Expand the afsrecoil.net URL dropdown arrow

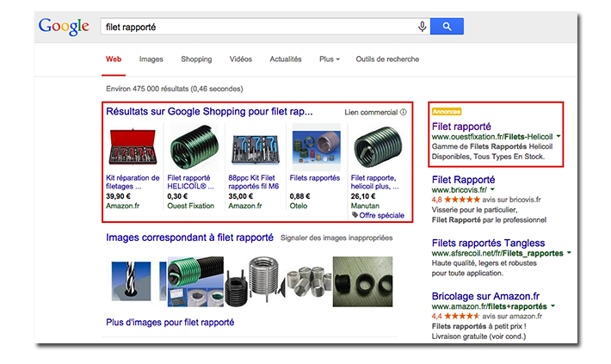(x=569, y=253)
